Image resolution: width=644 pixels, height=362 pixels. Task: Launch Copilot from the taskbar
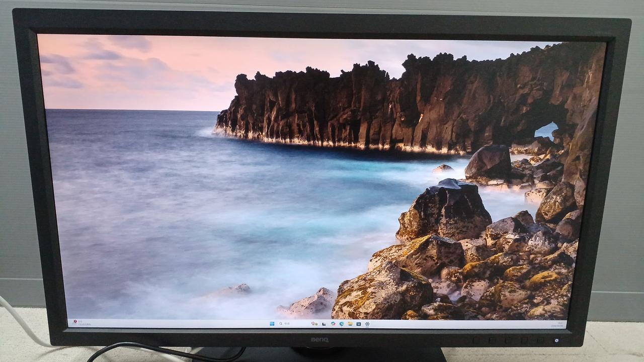[333, 323]
